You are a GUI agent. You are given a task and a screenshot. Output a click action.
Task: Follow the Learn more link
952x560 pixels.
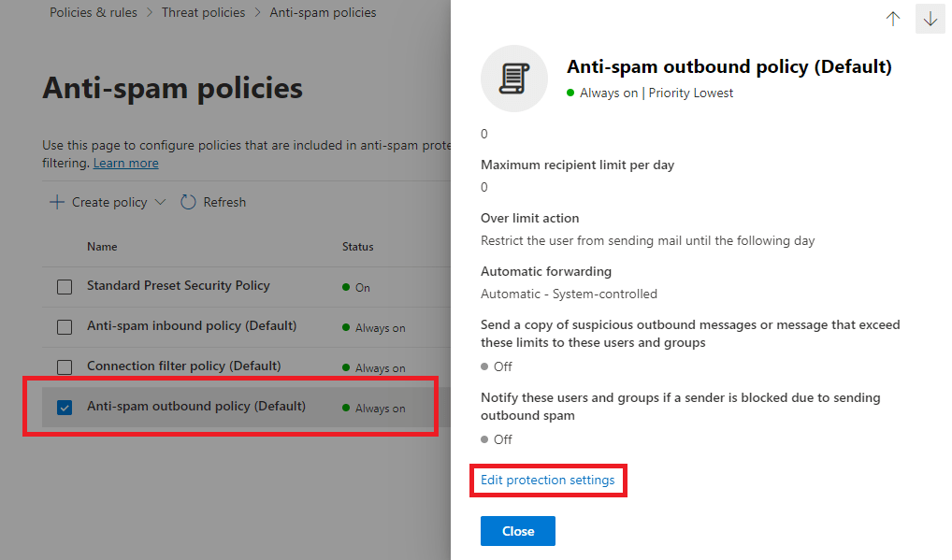(125, 163)
